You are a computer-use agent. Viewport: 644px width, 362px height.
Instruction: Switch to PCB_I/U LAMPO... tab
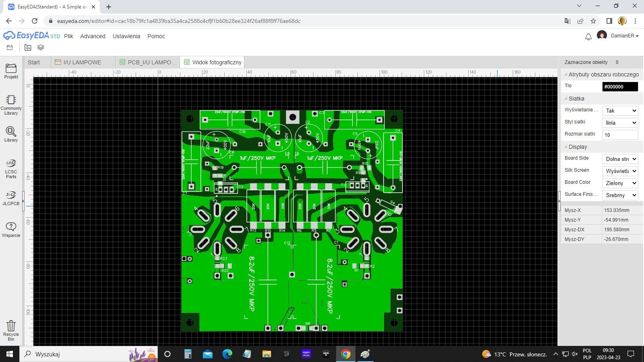[x=148, y=62]
